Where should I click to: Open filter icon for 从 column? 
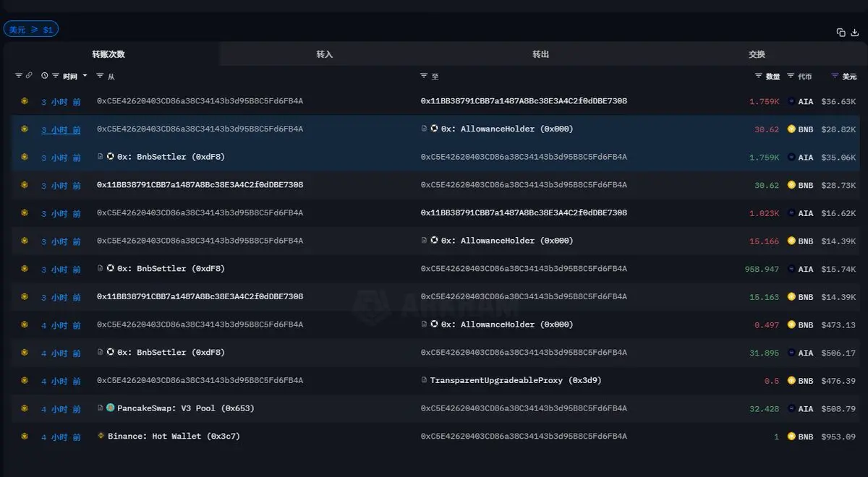pyautogui.click(x=100, y=75)
